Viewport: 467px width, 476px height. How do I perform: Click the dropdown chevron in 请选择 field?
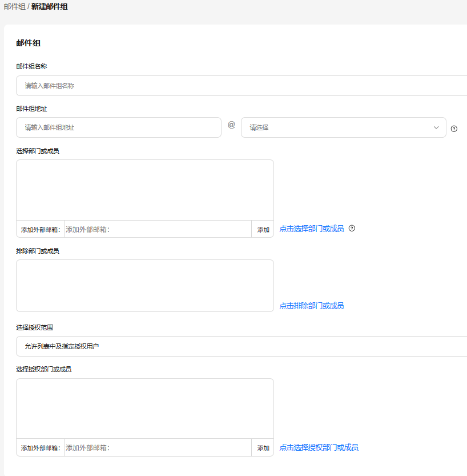click(436, 127)
